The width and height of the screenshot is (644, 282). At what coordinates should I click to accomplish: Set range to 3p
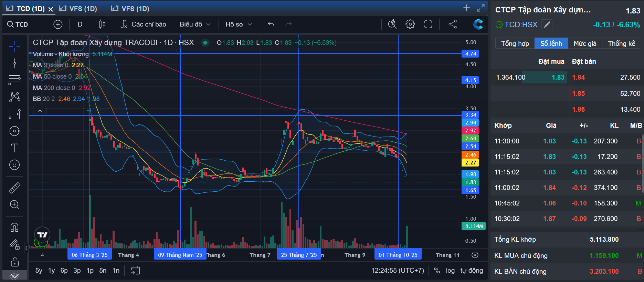[x=77, y=271]
